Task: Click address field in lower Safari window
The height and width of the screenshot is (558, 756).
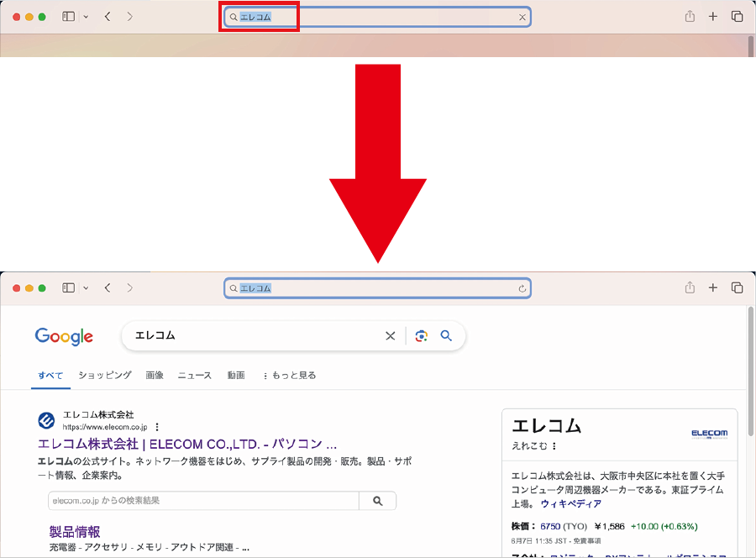Action: pos(377,288)
